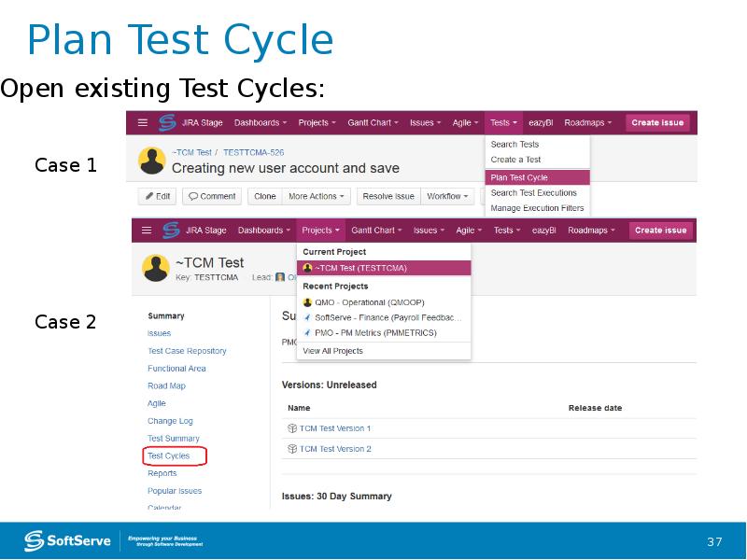Click eazyBI in Case 2 navbar
This screenshot has width=747, height=560.
[x=544, y=231]
